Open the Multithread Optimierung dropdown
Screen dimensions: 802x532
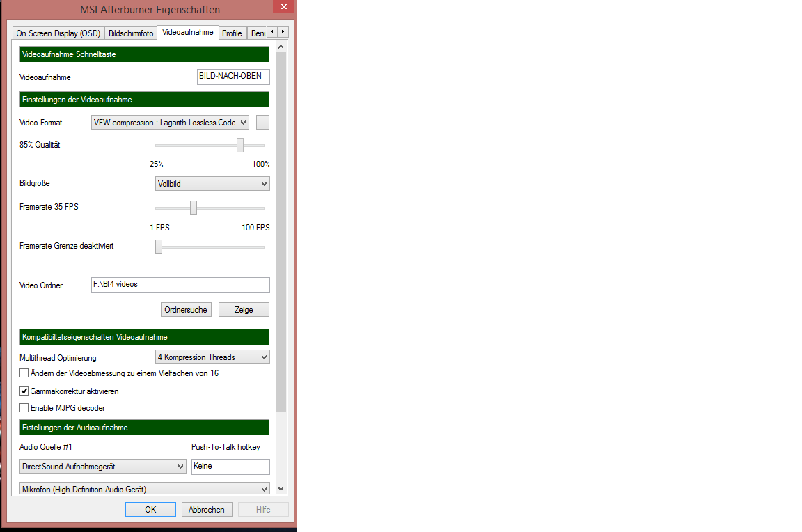click(212, 357)
